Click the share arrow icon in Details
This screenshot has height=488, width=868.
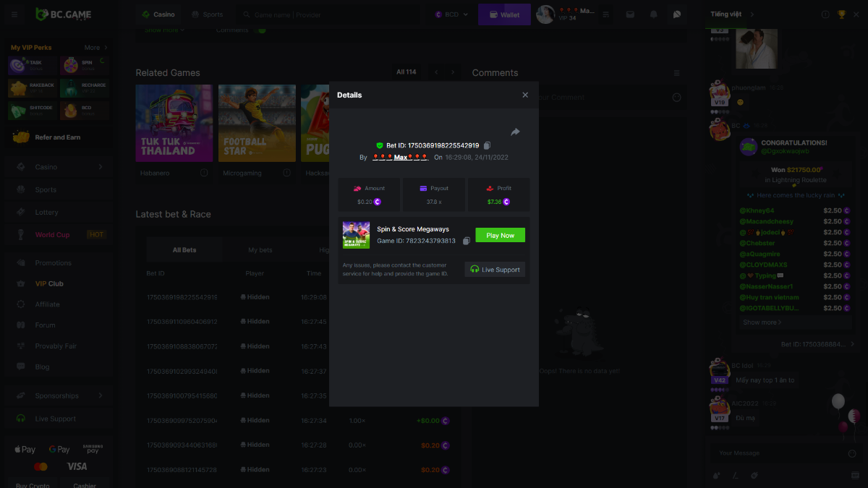[515, 132]
